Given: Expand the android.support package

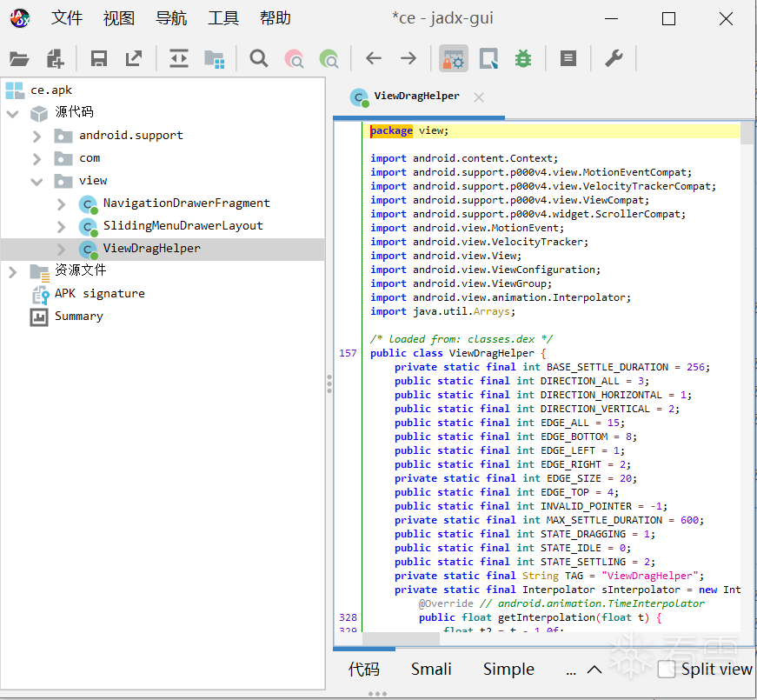Looking at the screenshot, I should [37, 136].
